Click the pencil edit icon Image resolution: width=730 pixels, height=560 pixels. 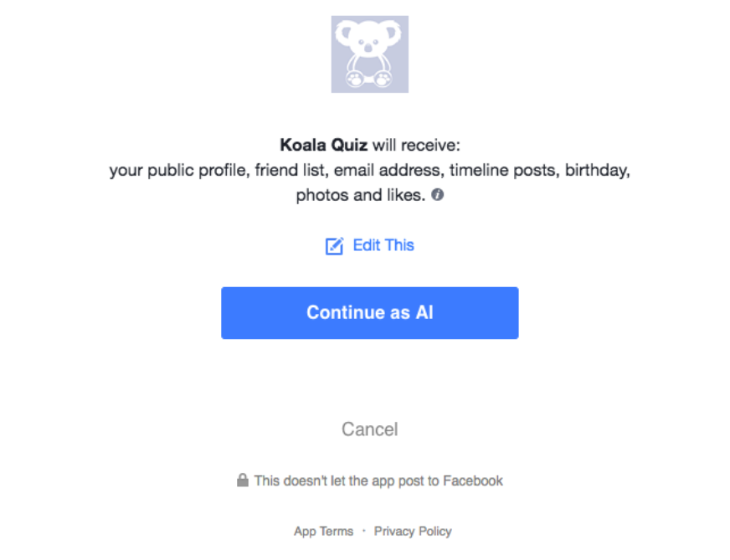pyautogui.click(x=334, y=246)
